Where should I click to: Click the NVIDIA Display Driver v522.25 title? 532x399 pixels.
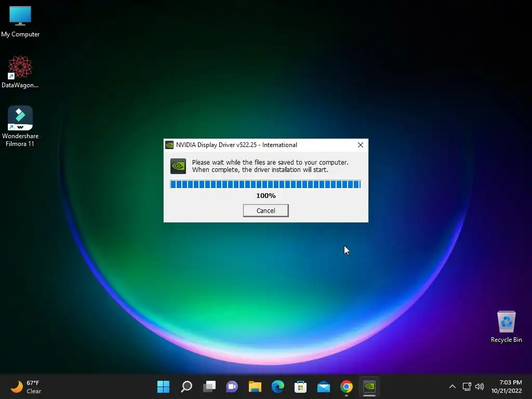coord(236,145)
